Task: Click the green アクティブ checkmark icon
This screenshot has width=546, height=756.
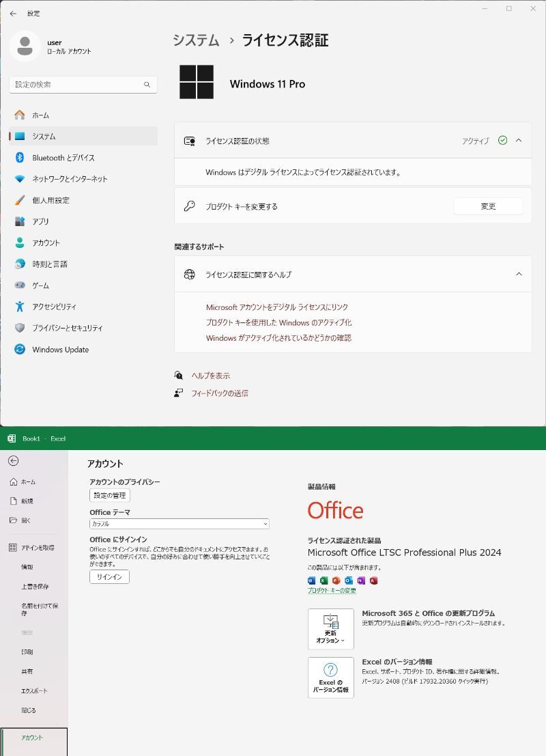Action: point(502,140)
